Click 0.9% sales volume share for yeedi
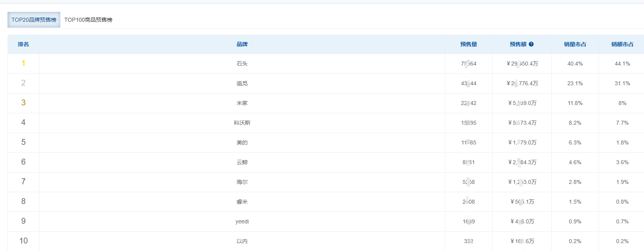 (575, 221)
